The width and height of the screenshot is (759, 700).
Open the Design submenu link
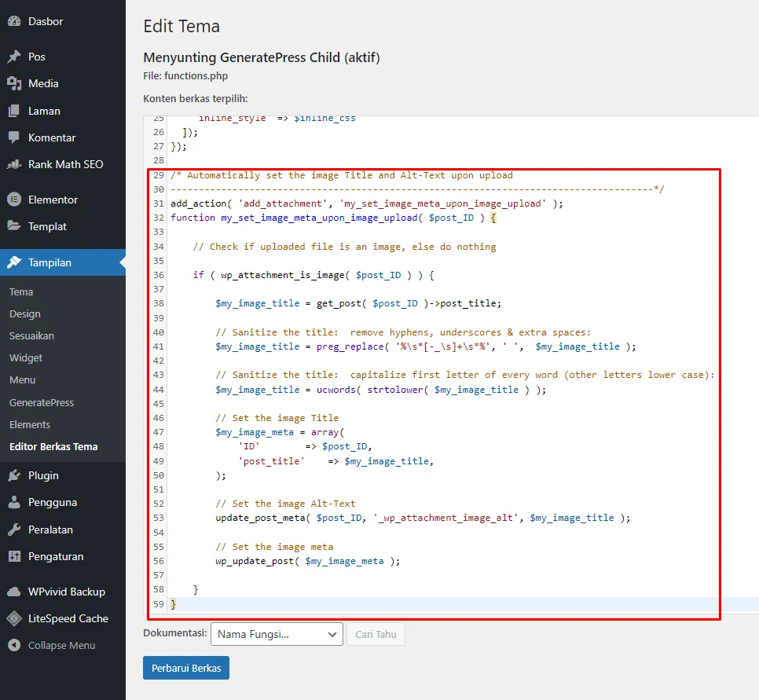(25, 313)
